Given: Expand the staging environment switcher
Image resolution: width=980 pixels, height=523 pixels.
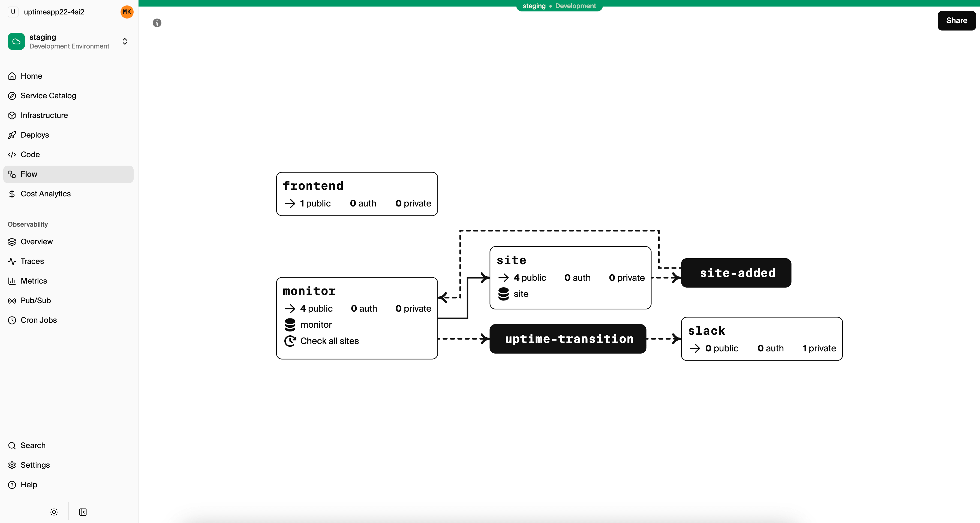Looking at the screenshot, I should [x=124, y=41].
